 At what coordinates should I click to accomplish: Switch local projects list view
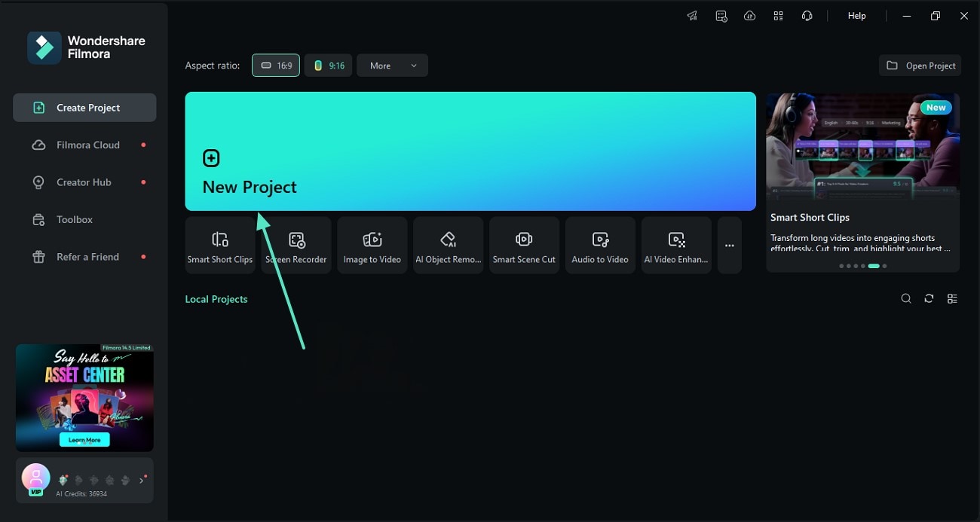(952, 299)
